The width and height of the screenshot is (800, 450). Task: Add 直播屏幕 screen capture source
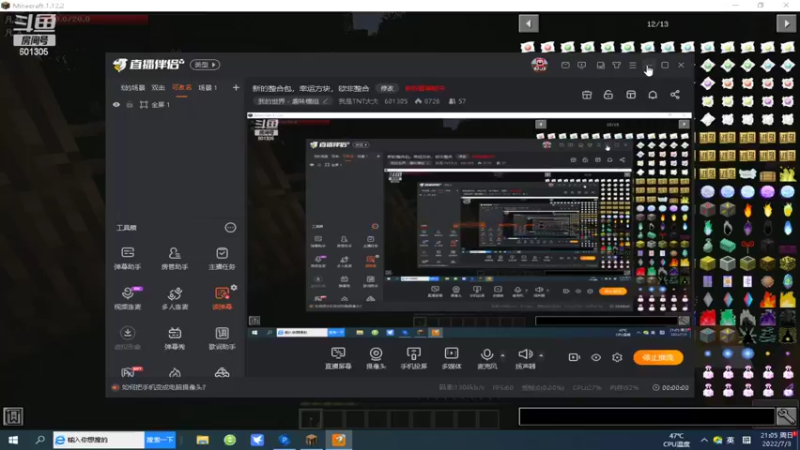(x=338, y=358)
